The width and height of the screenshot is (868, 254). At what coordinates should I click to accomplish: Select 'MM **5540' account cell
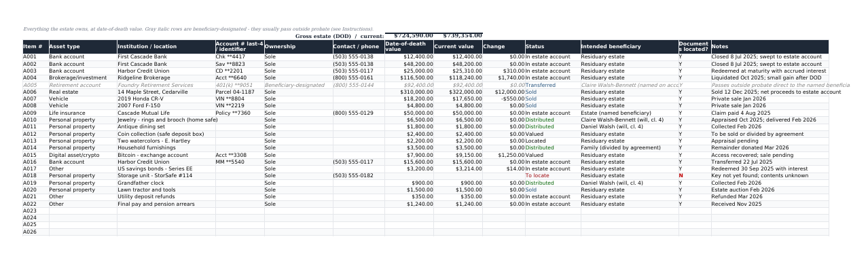click(x=239, y=162)
